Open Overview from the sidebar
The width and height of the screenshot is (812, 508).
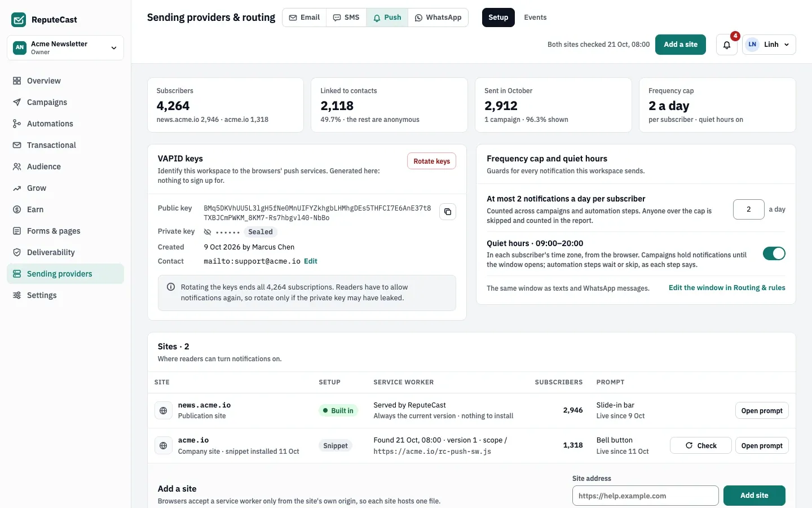click(65, 81)
